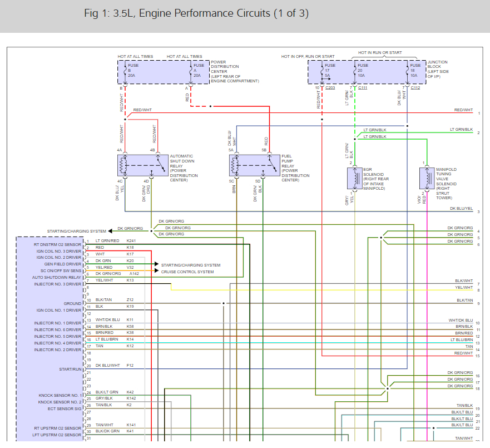Viewport: 490px width, 448px height.
Task: Click the INJECTOR NO. 3 DRIVER pin label
Action: (57, 284)
